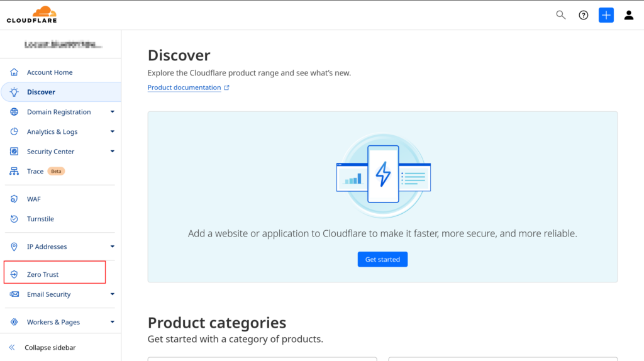This screenshot has height=361, width=644.
Task: Expand the Analytics & Logs dropdown arrow
Action: coord(112,131)
